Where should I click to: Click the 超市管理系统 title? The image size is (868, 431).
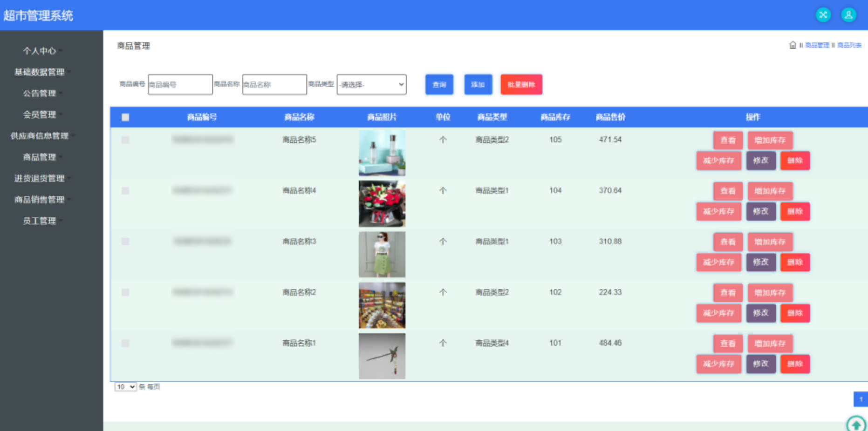pos(38,15)
